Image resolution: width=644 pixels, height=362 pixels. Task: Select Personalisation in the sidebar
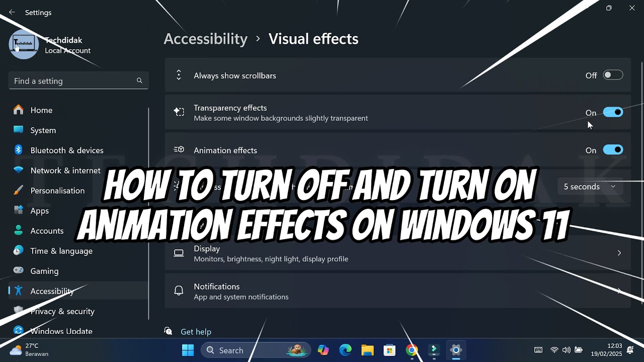[78, 190]
